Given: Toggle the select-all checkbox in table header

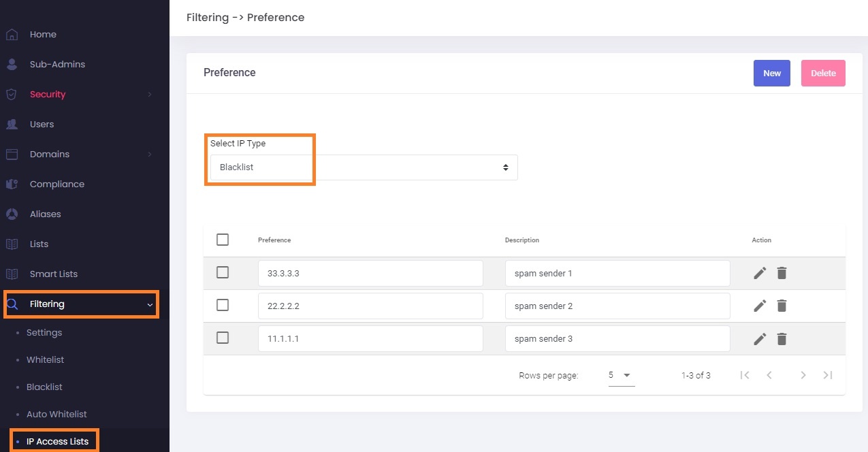Looking at the screenshot, I should (x=222, y=240).
